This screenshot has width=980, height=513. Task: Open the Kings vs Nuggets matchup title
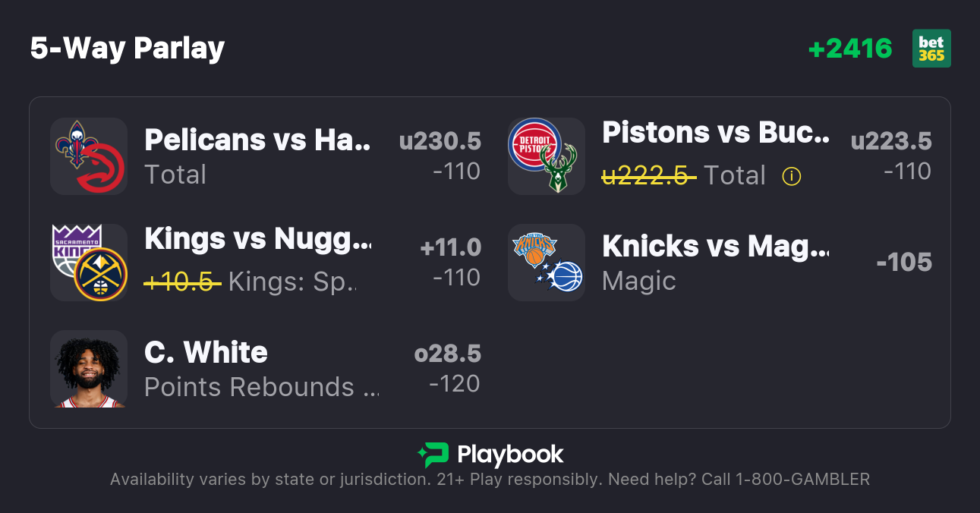[x=258, y=239]
